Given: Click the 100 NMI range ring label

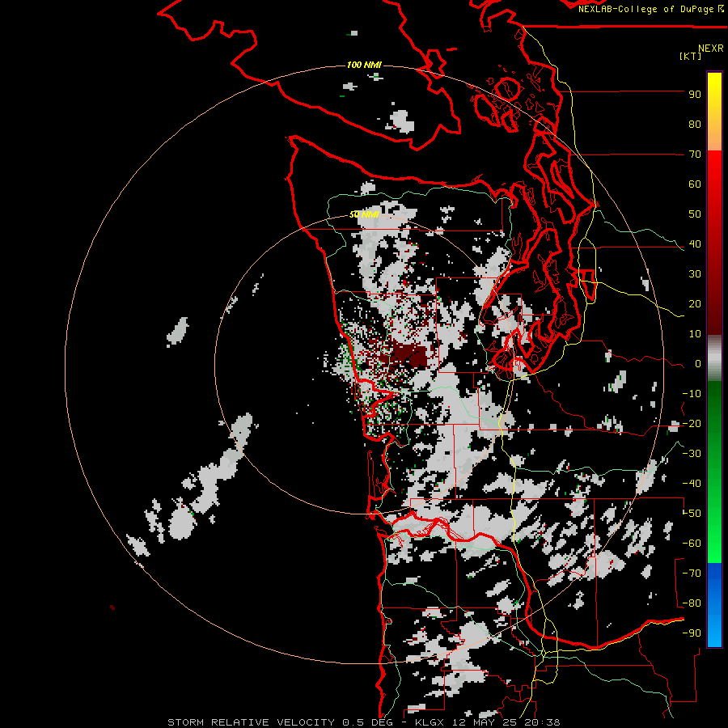Looking at the screenshot, I should click(x=364, y=65).
